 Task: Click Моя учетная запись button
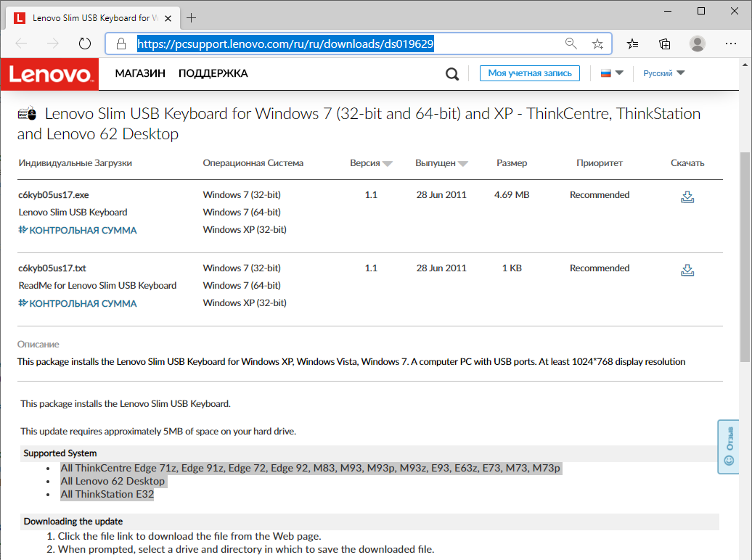coord(529,73)
